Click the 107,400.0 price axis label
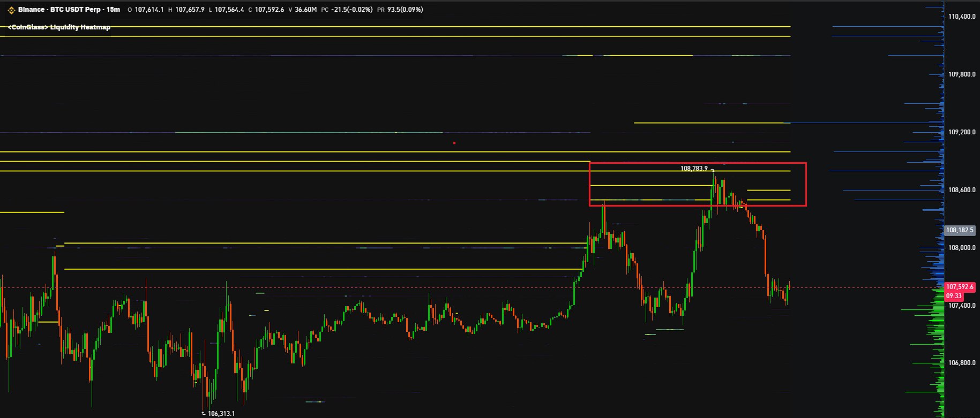This screenshot has height=418, width=980. point(962,306)
